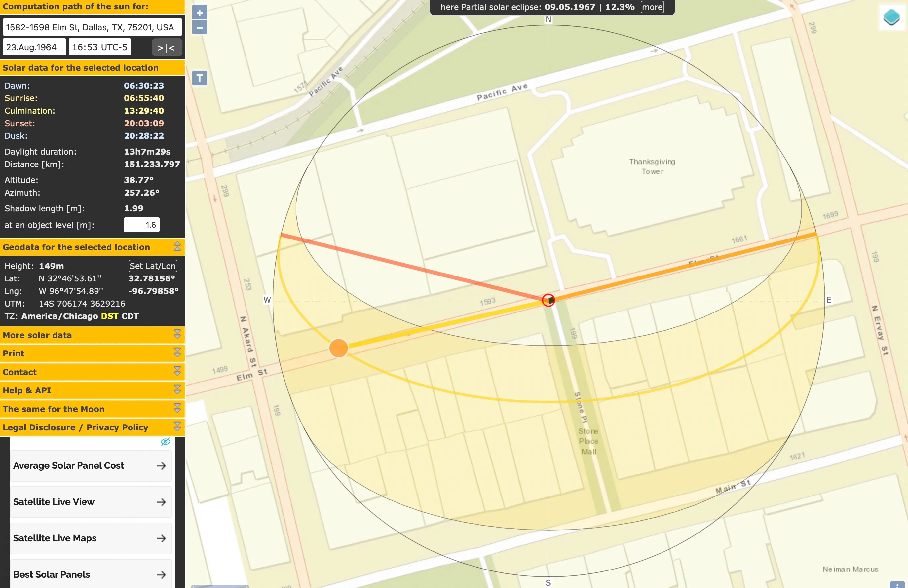The height and width of the screenshot is (588, 908).
Task: Edit the address input field
Action: [92, 27]
